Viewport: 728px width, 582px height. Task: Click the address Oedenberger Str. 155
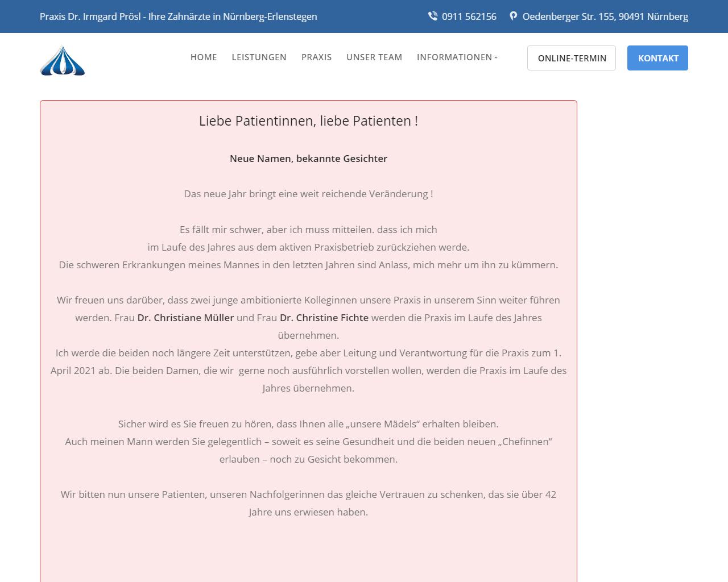(605, 16)
